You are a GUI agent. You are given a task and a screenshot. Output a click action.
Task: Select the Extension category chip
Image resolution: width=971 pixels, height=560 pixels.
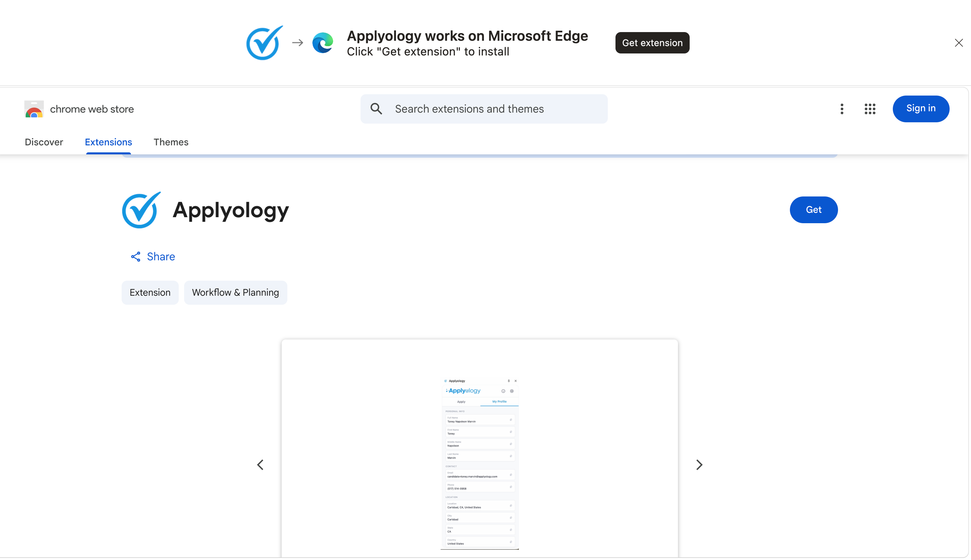coord(150,292)
